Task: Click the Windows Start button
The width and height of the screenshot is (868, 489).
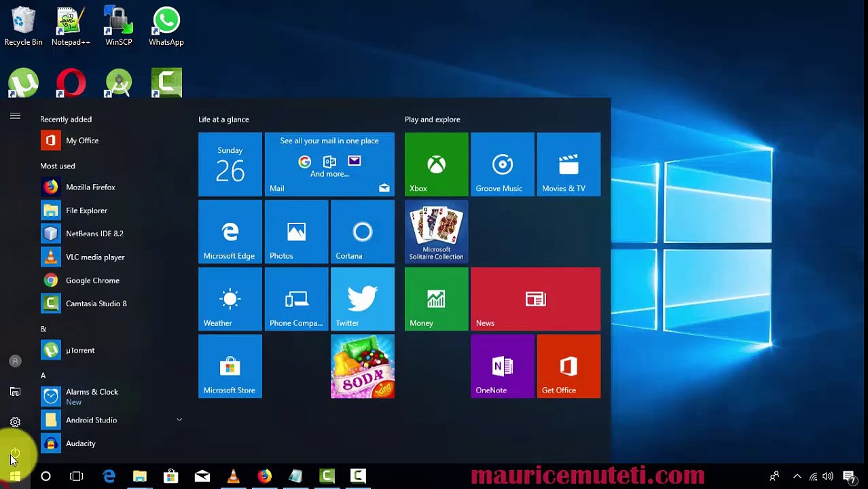Action: pos(15,476)
